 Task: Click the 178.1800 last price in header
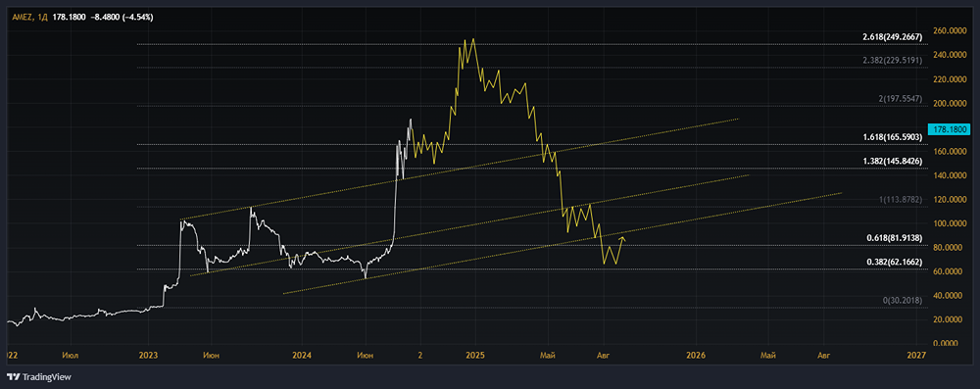[69, 18]
